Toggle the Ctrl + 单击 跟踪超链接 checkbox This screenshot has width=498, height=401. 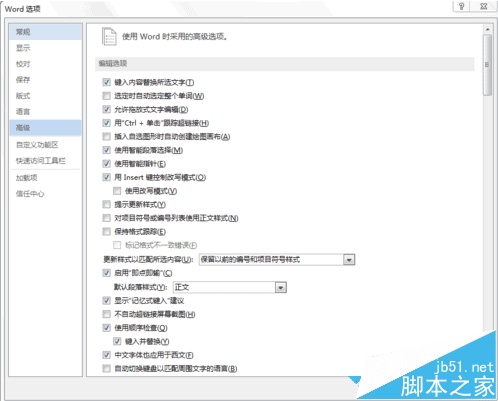[x=106, y=123]
